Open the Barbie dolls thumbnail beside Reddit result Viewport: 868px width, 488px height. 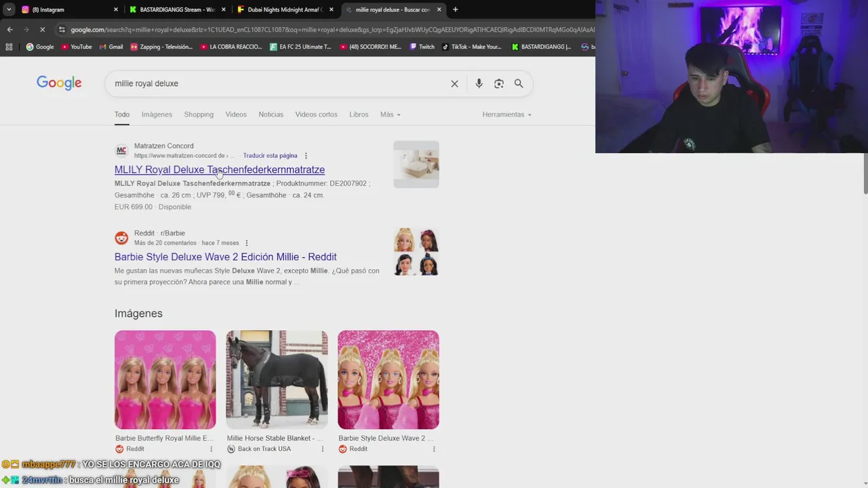[x=416, y=251]
